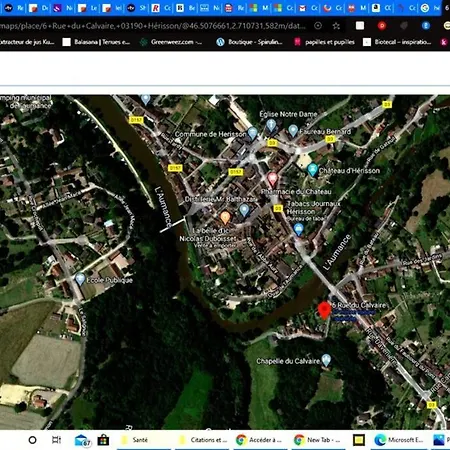Open the Microsoft Store taskbar icon

point(103,440)
